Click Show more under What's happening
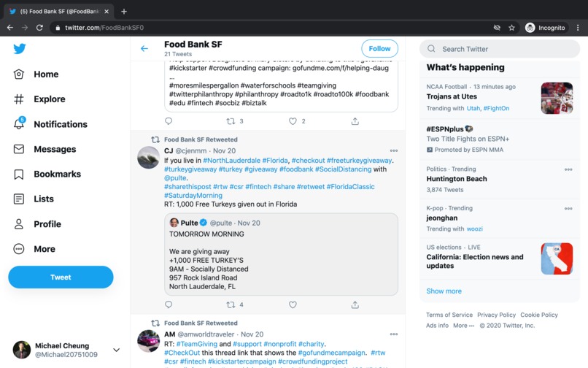 pyautogui.click(x=444, y=291)
